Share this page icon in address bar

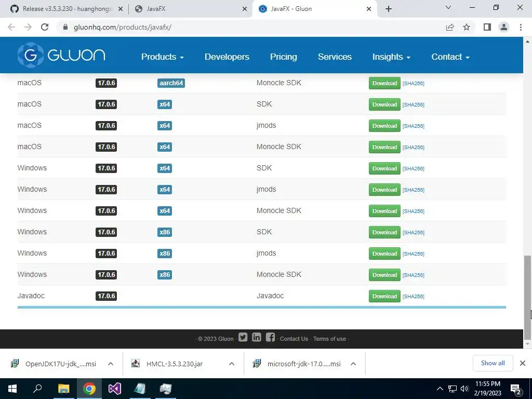pyautogui.click(x=450, y=27)
